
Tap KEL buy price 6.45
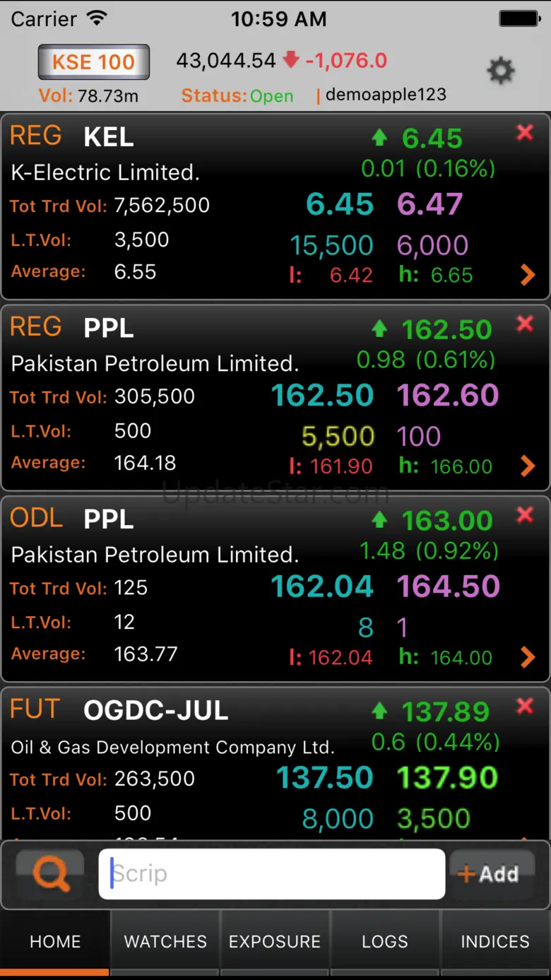coord(340,205)
